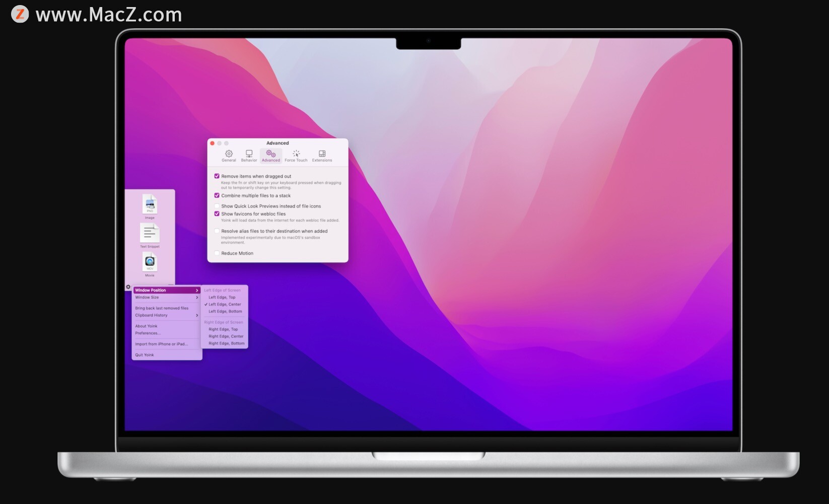829x504 pixels.
Task: Open the Window Size submenu
Action: tap(167, 297)
